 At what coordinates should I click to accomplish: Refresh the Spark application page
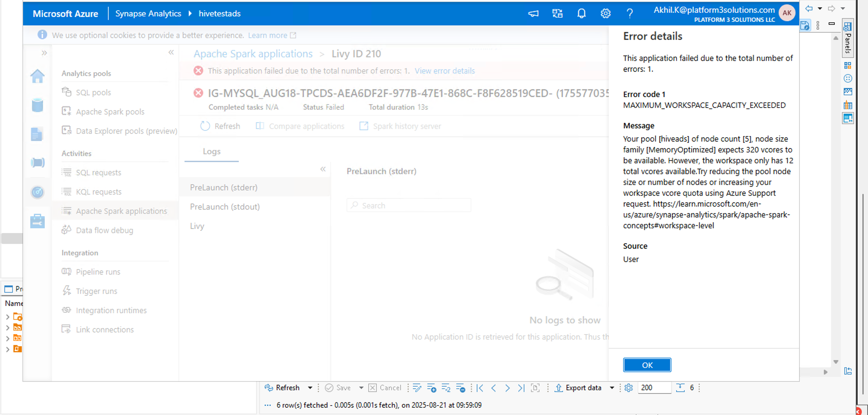pos(220,126)
